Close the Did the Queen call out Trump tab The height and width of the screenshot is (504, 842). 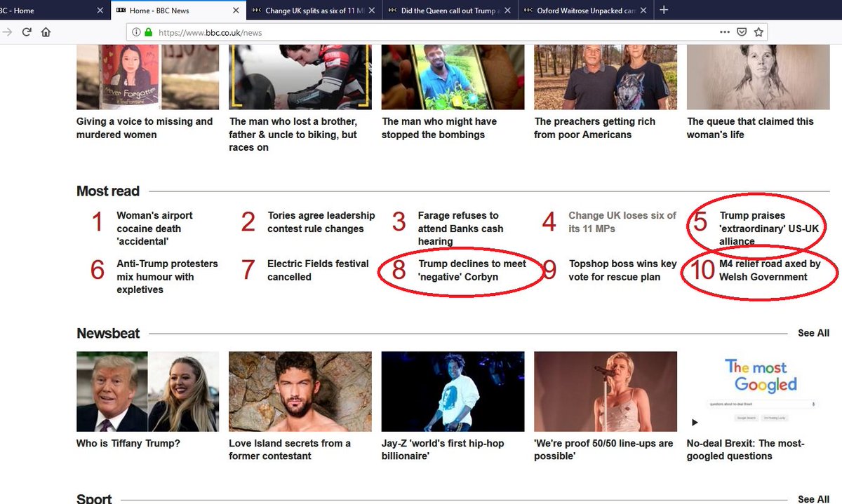[507, 11]
